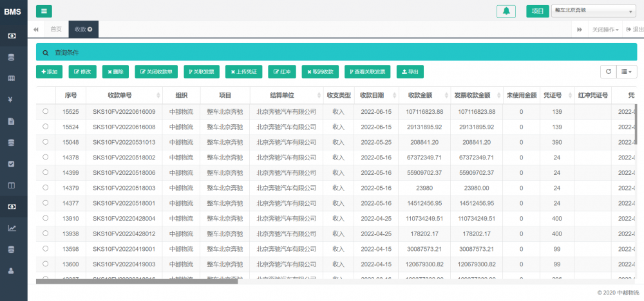The height and width of the screenshot is (301, 644).
Task: Click the green 项目 button
Action: coord(538,11)
